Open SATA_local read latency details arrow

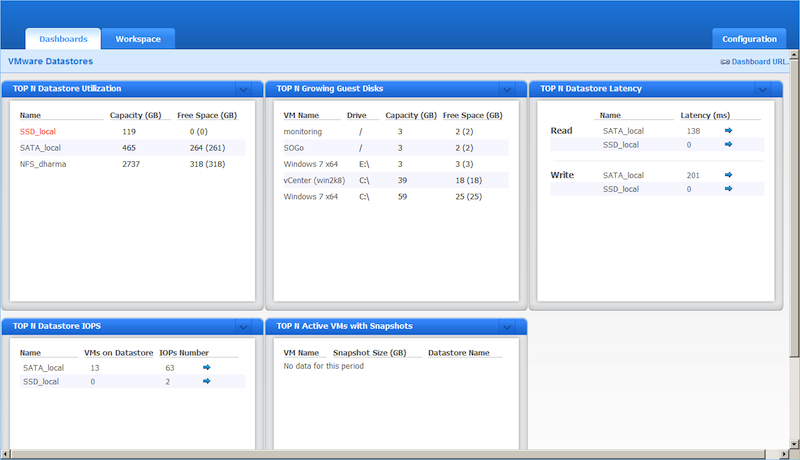tap(729, 131)
